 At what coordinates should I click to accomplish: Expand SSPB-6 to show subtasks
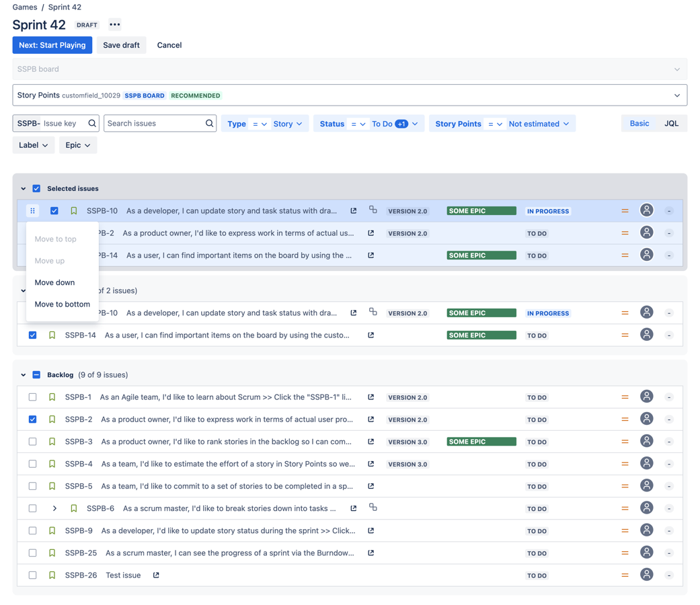(x=54, y=509)
